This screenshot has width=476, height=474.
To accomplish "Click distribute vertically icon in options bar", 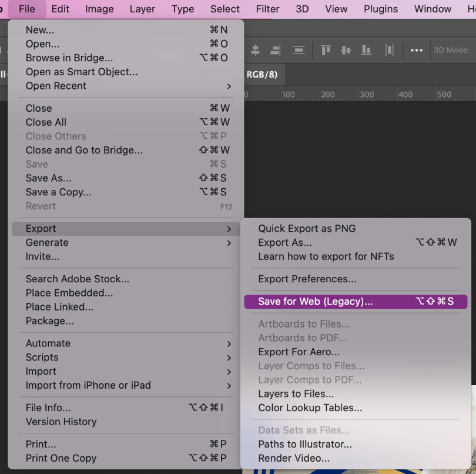I will [299, 50].
